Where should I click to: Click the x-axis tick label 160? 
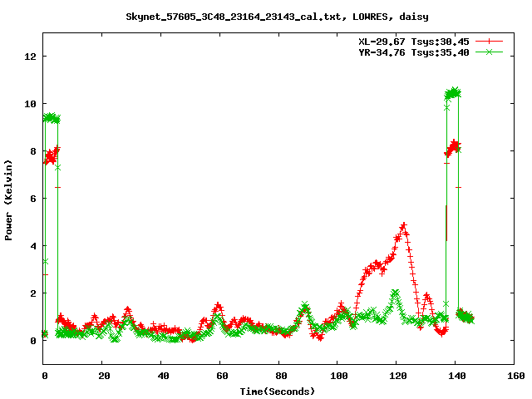pos(516,376)
